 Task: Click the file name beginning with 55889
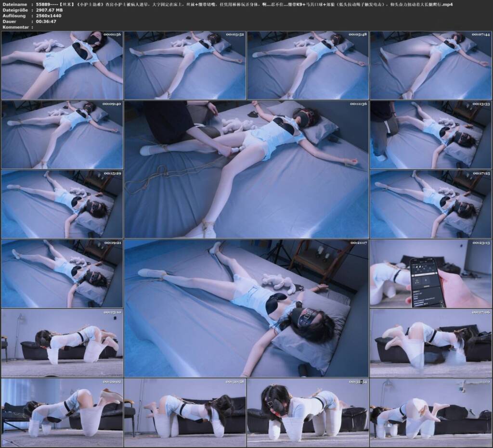coord(244,4)
